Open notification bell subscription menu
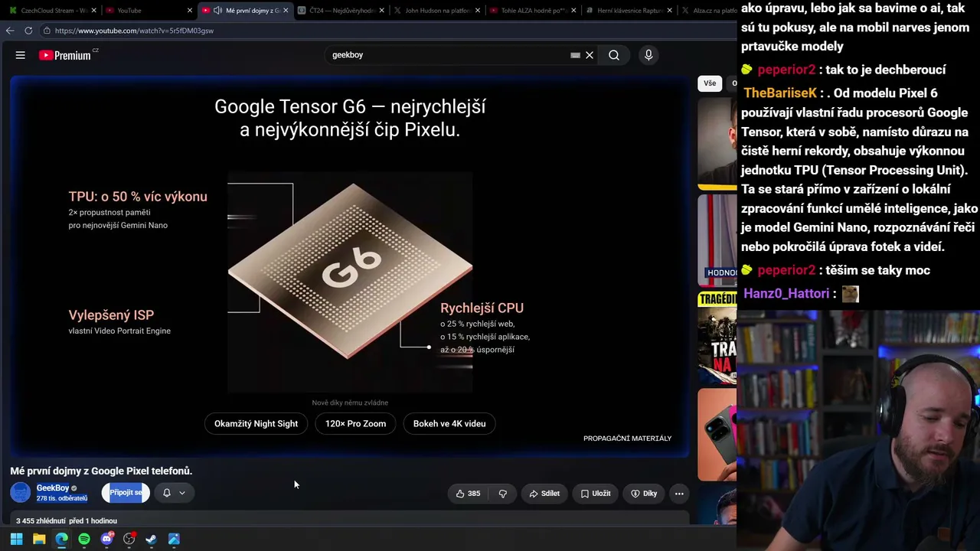Viewport: 980px width, 551px height. (x=174, y=493)
